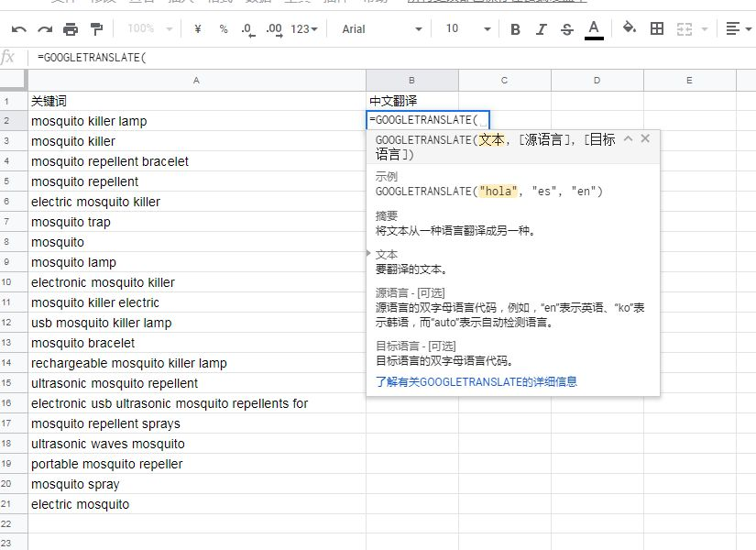Open the GOOGLETRANSLATE detailed info link
This screenshot has height=550, width=756.
point(476,382)
